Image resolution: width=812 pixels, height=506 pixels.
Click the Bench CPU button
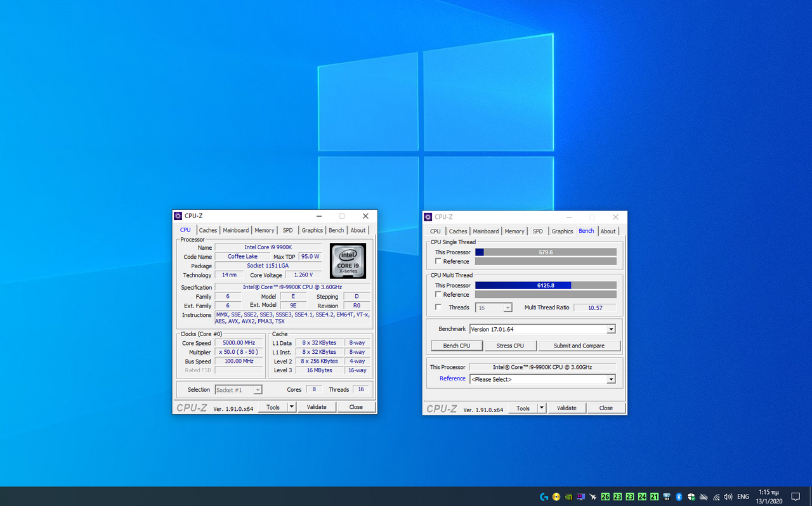tap(457, 346)
